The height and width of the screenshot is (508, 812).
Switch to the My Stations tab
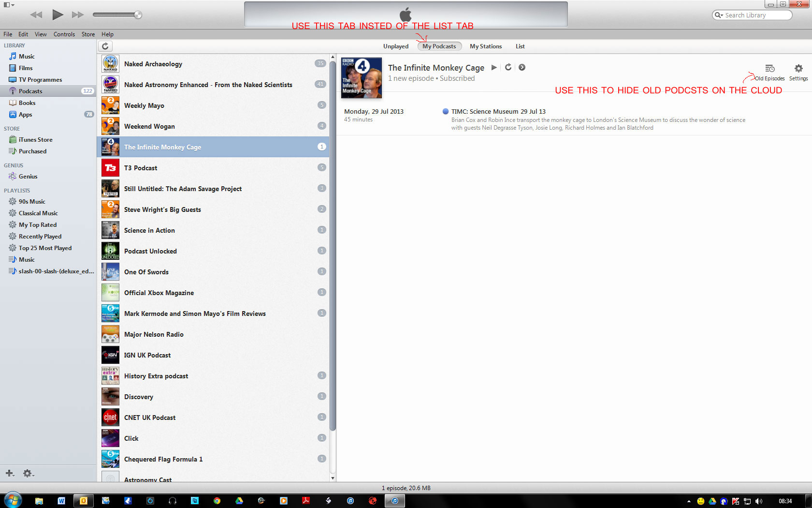click(486, 46)
